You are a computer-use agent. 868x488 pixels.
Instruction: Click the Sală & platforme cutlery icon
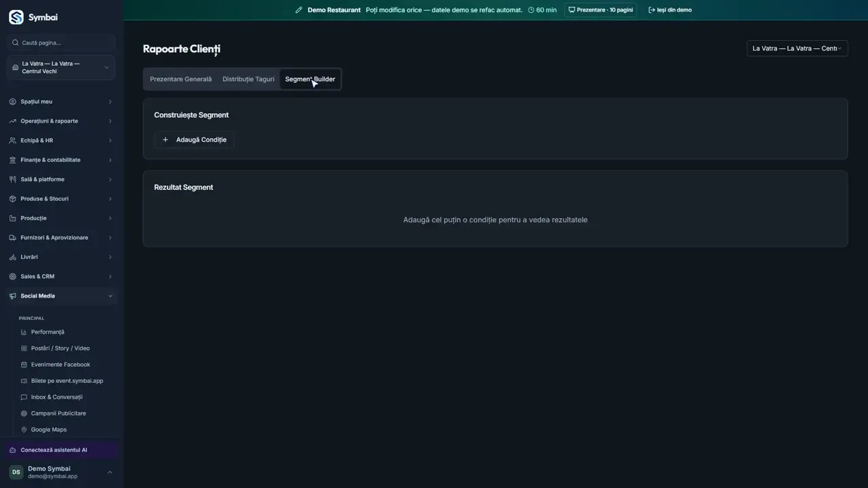click(13, 180)
